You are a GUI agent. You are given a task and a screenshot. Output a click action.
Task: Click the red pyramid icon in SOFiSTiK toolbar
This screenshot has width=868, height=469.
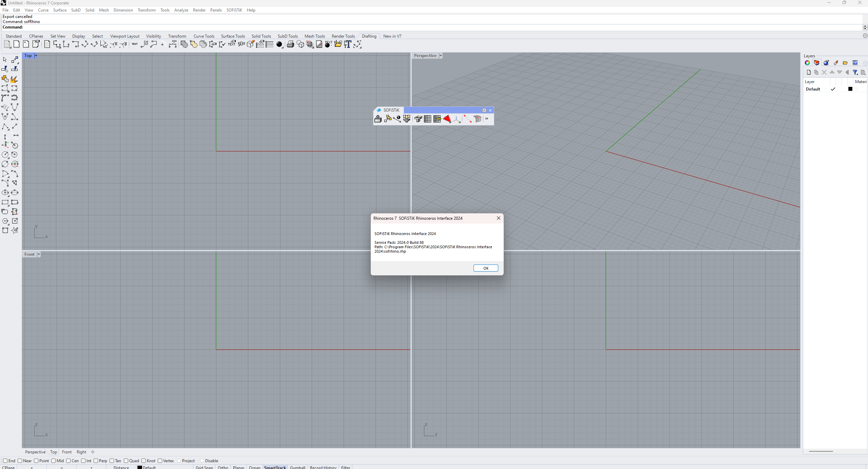[x=447, y=119]
